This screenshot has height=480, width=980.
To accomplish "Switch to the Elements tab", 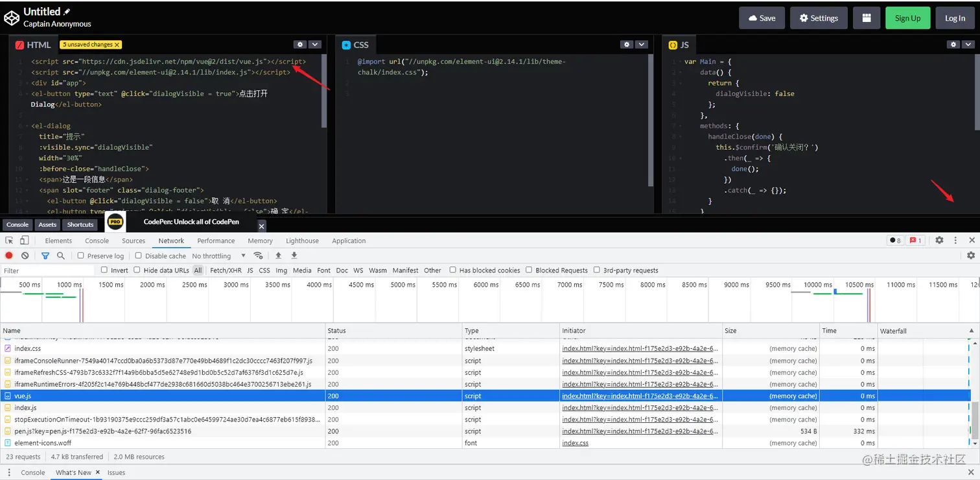I will [x=59, y=241].
